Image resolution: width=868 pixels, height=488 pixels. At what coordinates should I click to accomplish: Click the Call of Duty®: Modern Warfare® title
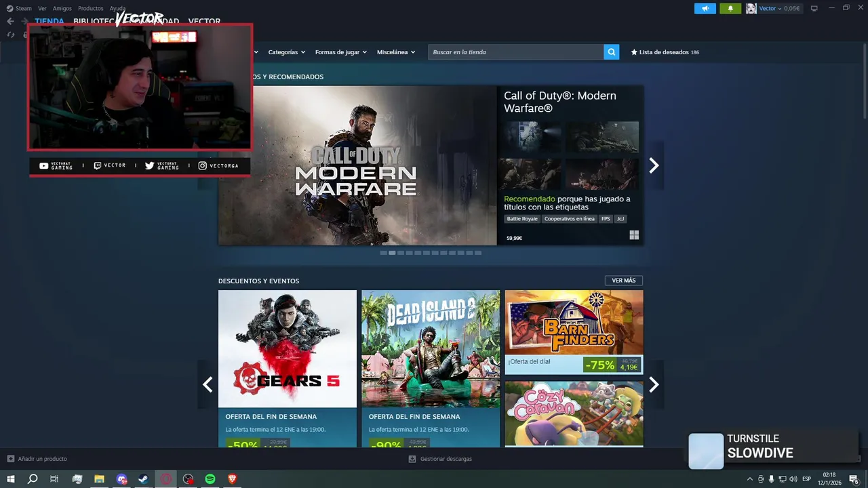click(x=560, y=102)
